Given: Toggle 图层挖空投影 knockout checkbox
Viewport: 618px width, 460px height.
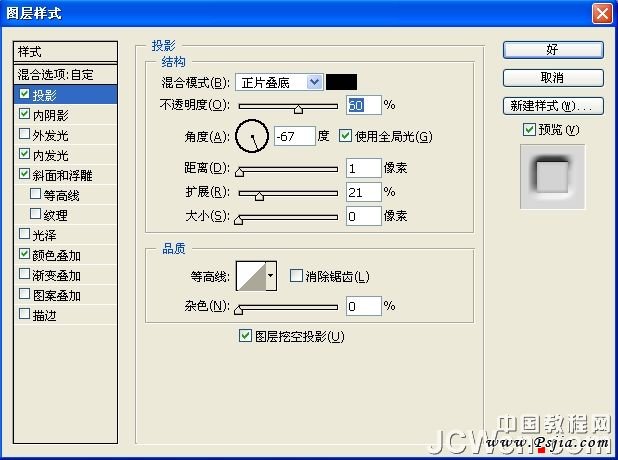Looking at the screenshot, I should [245, 336].
